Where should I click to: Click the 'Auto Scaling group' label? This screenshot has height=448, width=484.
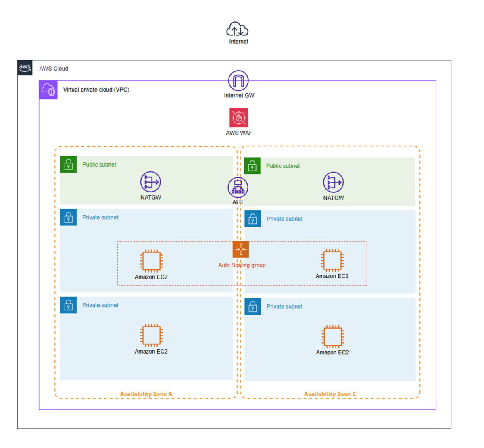click(x=242, y=265)
